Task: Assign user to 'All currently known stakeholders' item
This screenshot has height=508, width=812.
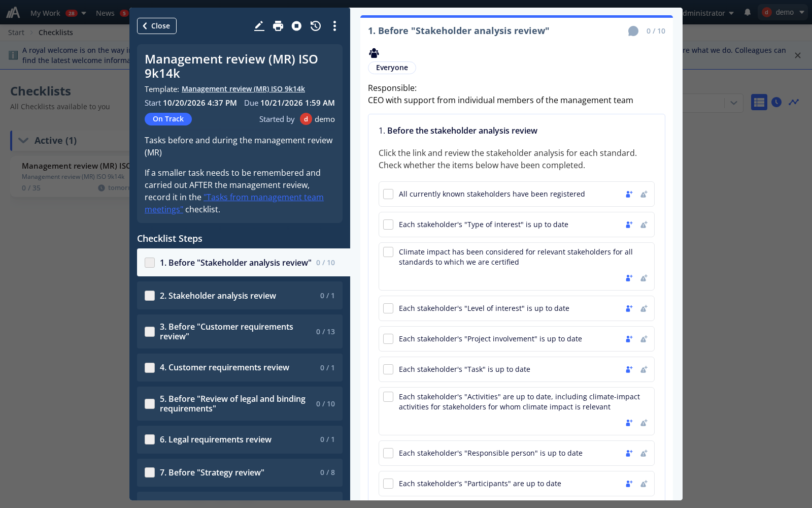Action: tap(629, 194)
